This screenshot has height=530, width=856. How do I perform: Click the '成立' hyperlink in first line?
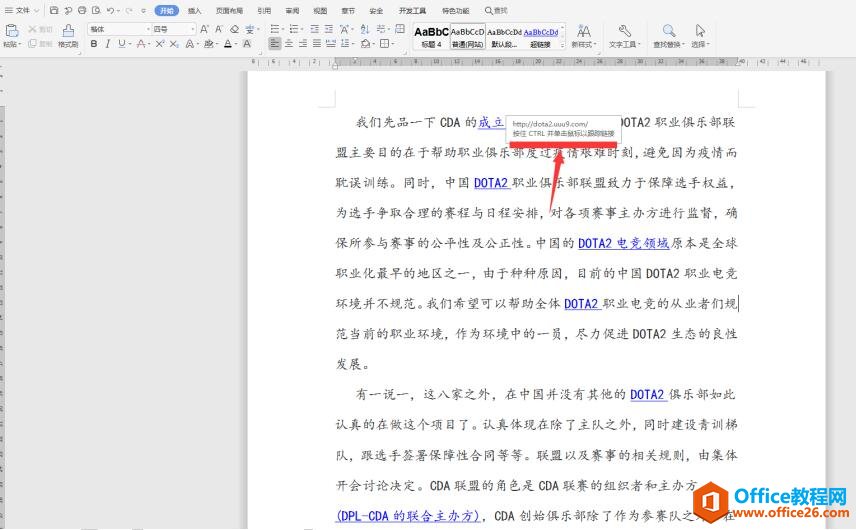[491, 122]
